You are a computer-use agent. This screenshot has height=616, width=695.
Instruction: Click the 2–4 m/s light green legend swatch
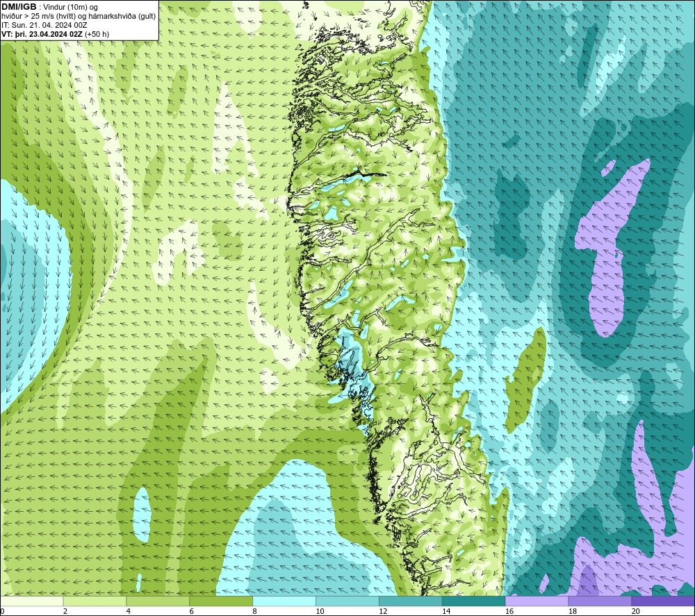[95, 601]
